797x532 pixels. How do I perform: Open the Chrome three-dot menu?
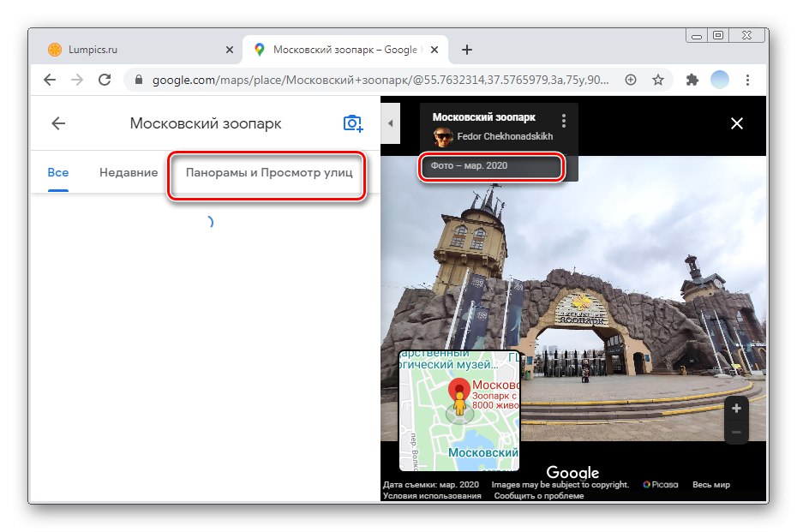pos(747,80)
